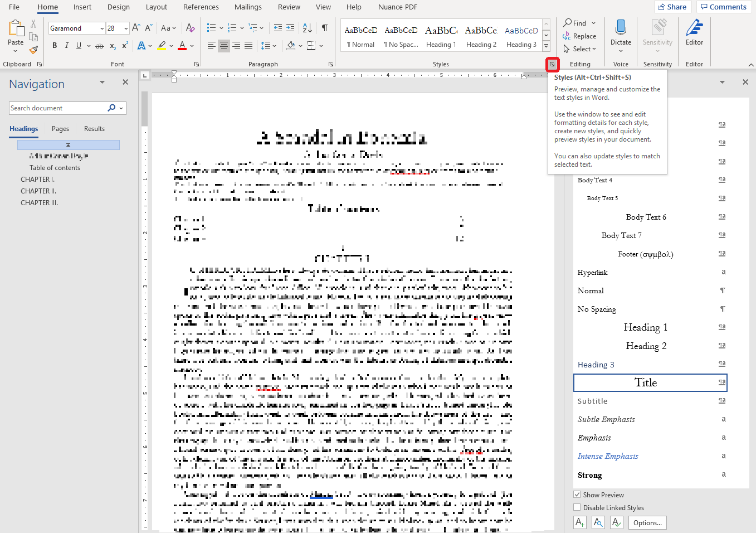Screen dimensions: 756x533
Task: Expand the Styles gallery more arrow
Action: tap(546, 46)
